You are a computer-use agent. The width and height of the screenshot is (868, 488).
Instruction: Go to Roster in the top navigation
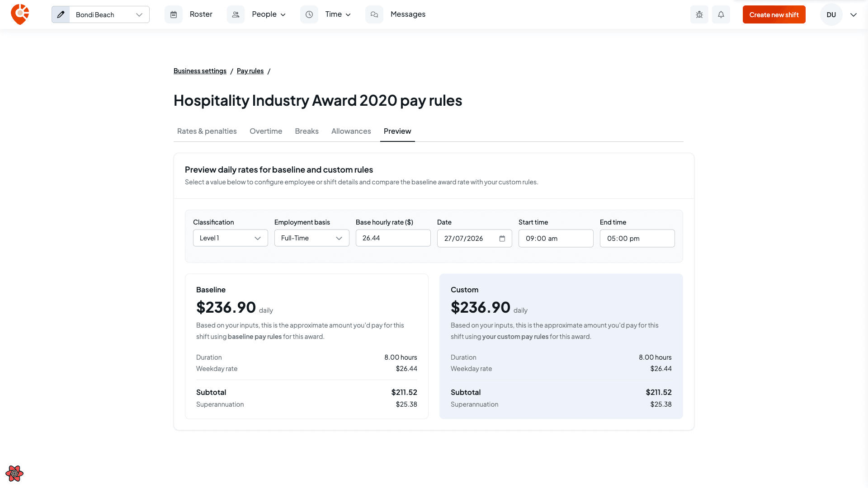point(201,14)
